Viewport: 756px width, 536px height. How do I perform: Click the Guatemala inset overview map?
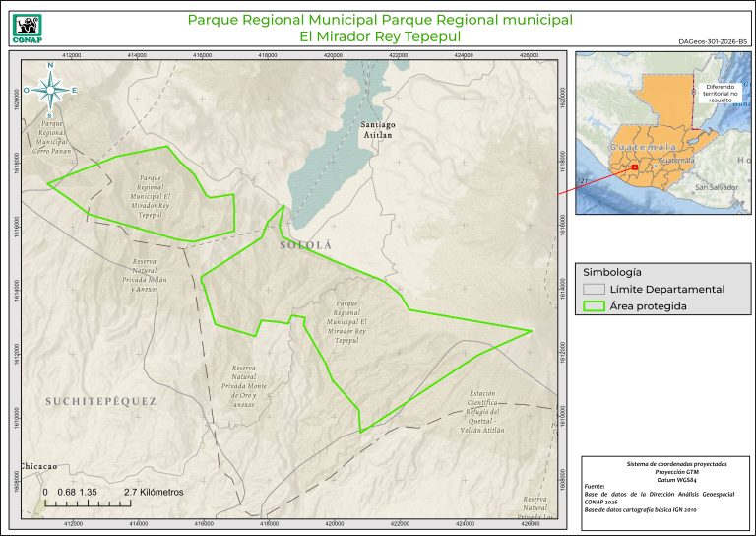coord(661,133)
